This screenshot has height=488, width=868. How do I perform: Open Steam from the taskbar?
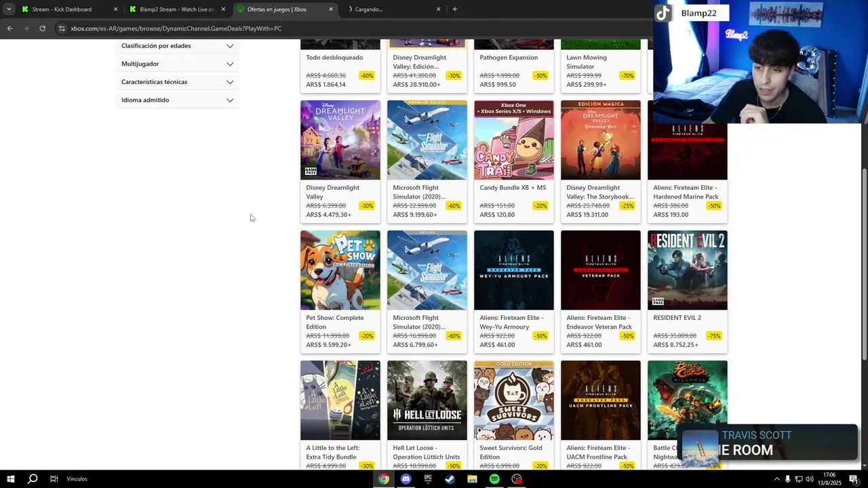pyautogui.click(x=450, y=479)
